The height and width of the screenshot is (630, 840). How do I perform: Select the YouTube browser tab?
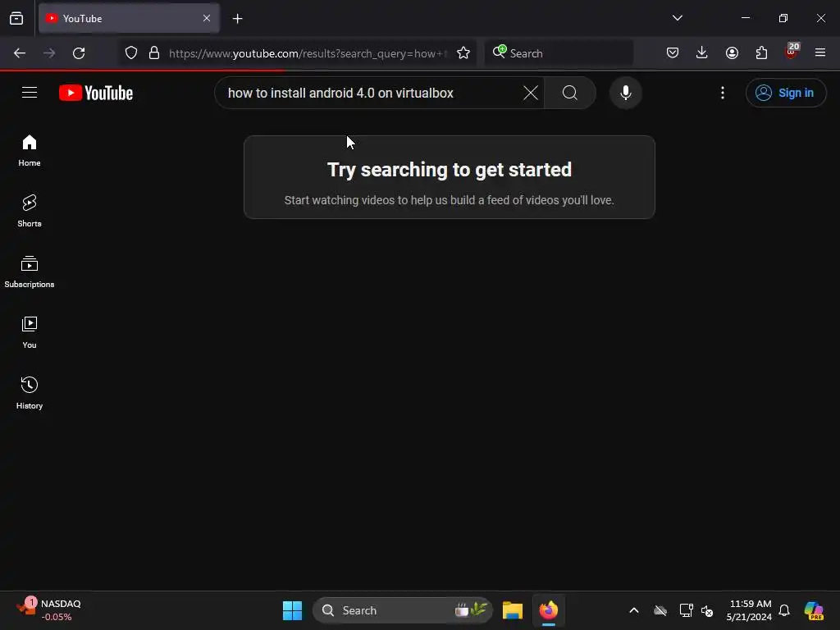129,18
